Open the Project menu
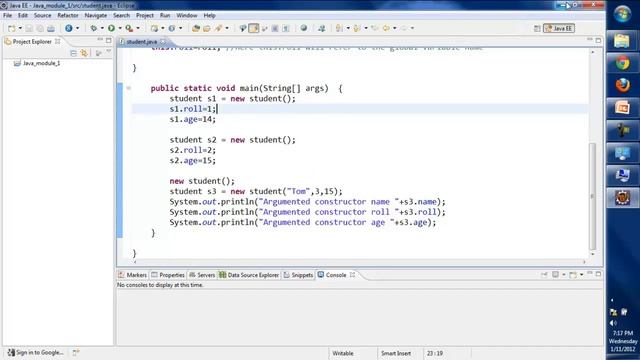This screenshot has height=360, width=640. [145, 16]
